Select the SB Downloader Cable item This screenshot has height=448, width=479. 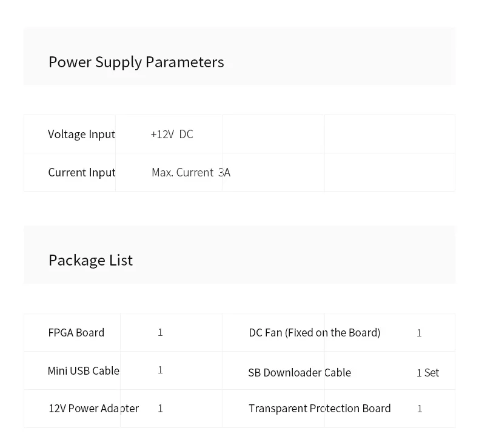click(x=299, y=372)
